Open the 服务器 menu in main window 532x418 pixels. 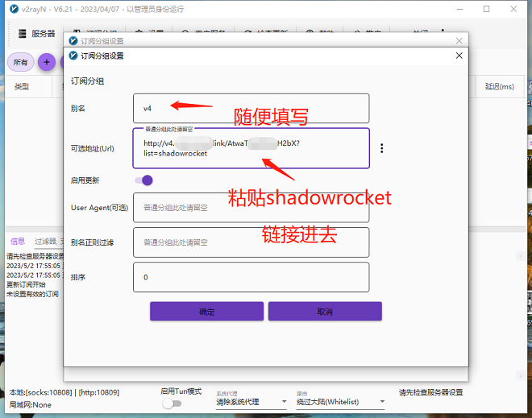pyautogui.click(x=36, y=34)
